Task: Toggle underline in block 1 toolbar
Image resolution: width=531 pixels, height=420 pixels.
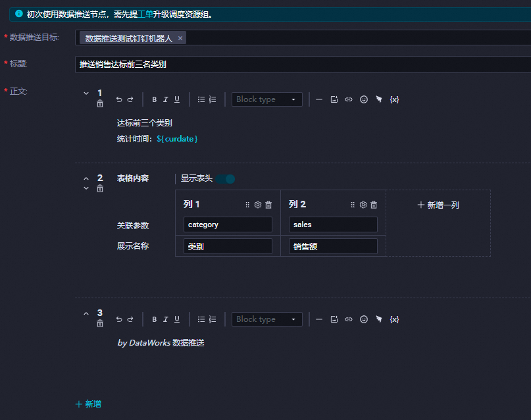Action: point(177,99)
